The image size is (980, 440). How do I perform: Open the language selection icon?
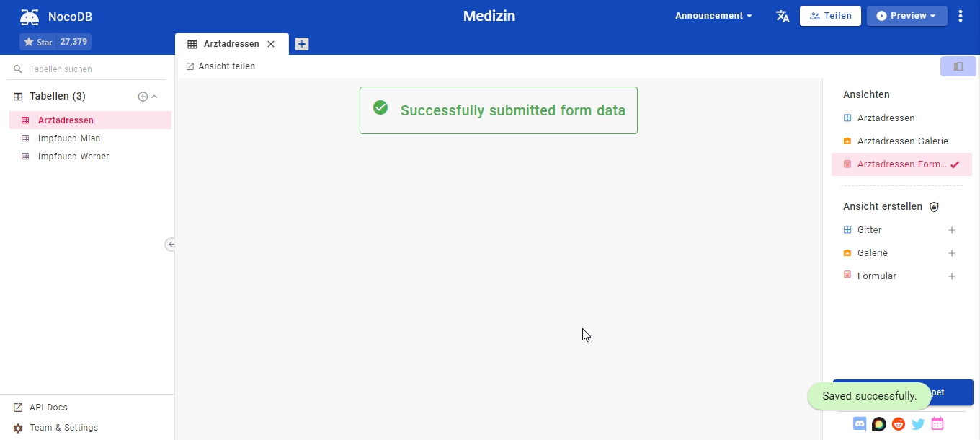point(782,15)
